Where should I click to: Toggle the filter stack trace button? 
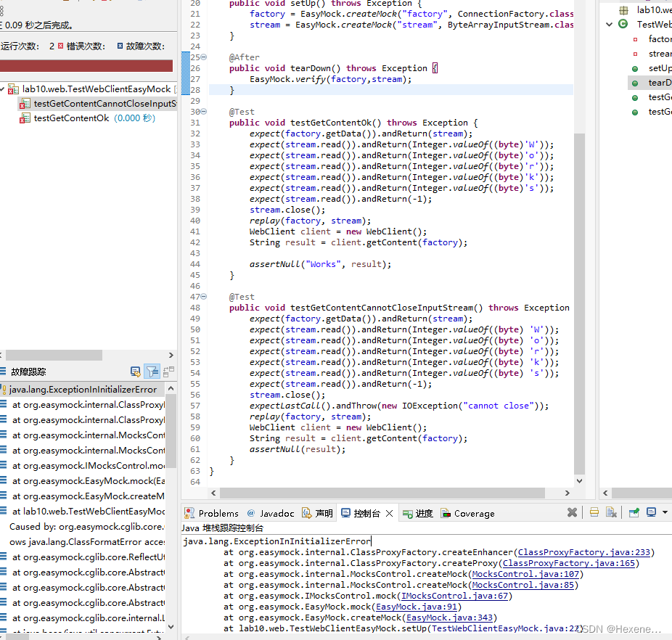[152, 372]
